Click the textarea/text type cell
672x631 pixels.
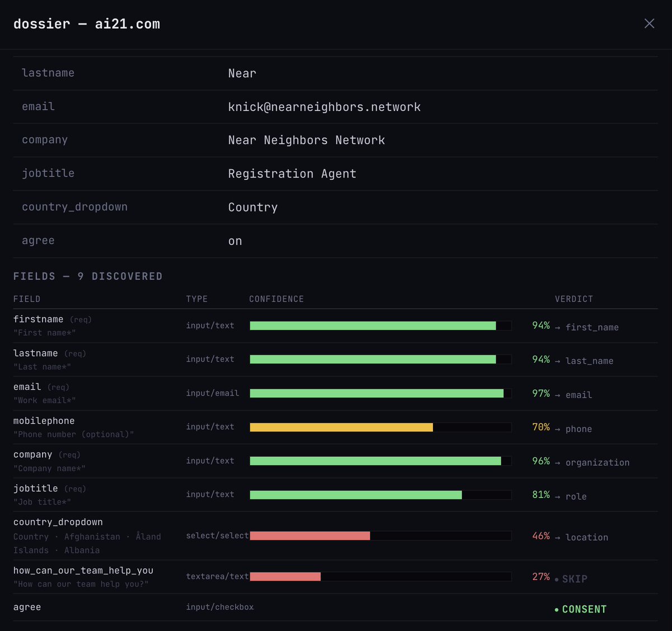point(217,576)
